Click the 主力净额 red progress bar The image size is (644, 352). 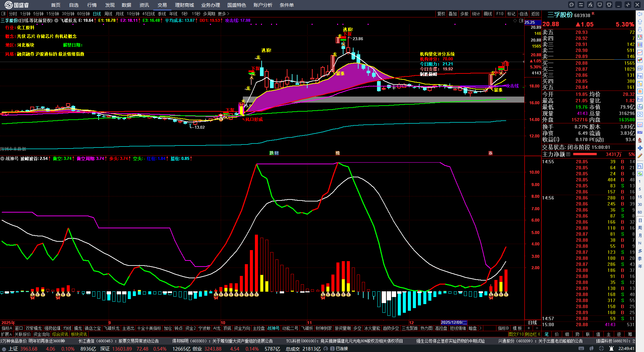coord(585,154)
